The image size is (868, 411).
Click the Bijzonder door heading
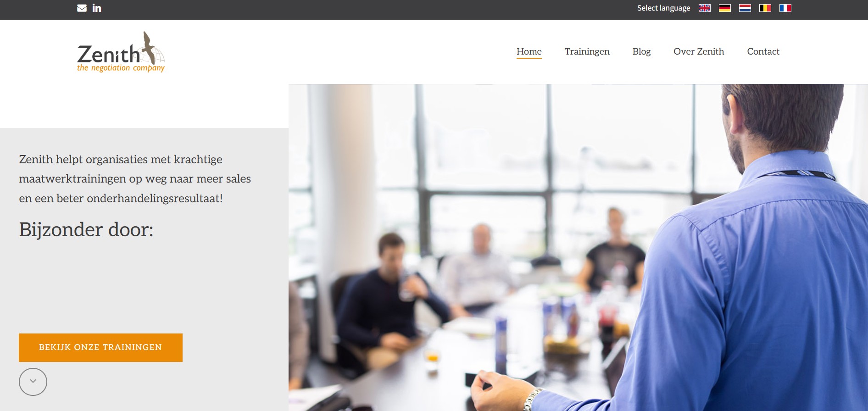[86, 229]
